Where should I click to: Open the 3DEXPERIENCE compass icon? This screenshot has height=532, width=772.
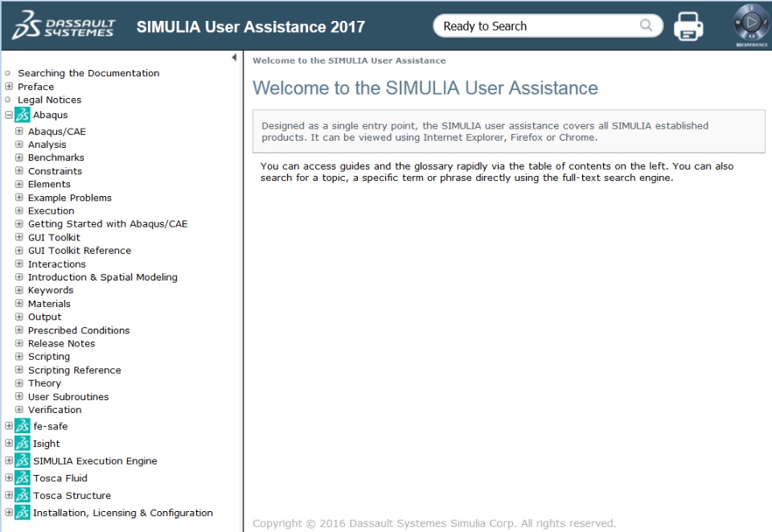(x=751, y=23)
